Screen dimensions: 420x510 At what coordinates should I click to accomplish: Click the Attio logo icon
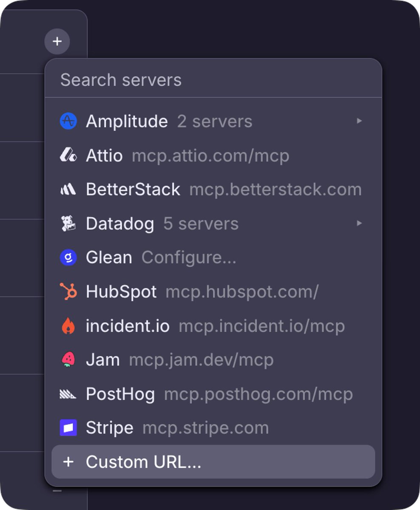click(68, 156)
